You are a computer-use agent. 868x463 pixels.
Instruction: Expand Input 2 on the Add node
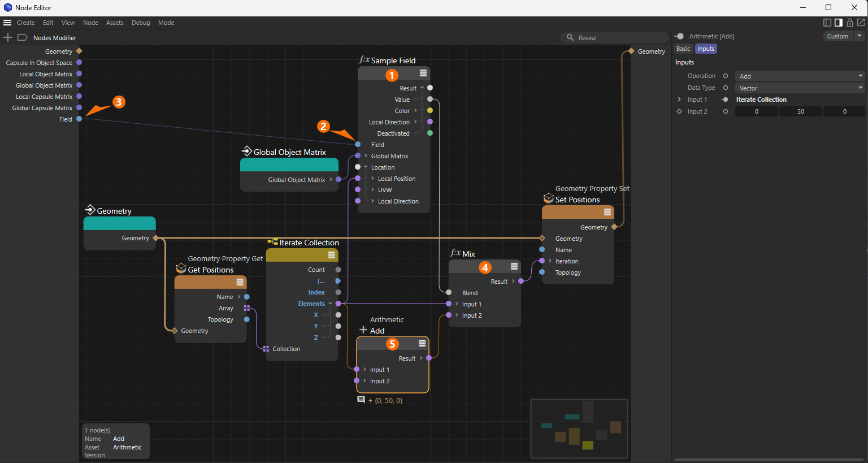(x=364, y=380)
